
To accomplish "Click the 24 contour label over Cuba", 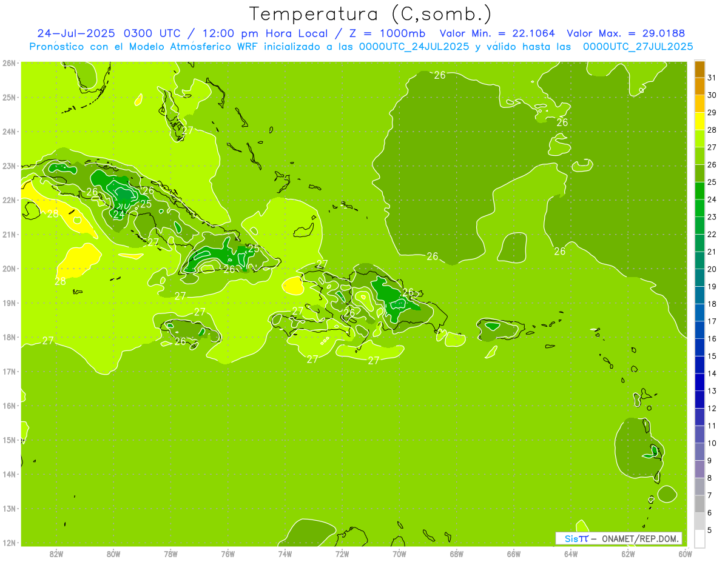I will pyautogui.click(x=119, y=214).
